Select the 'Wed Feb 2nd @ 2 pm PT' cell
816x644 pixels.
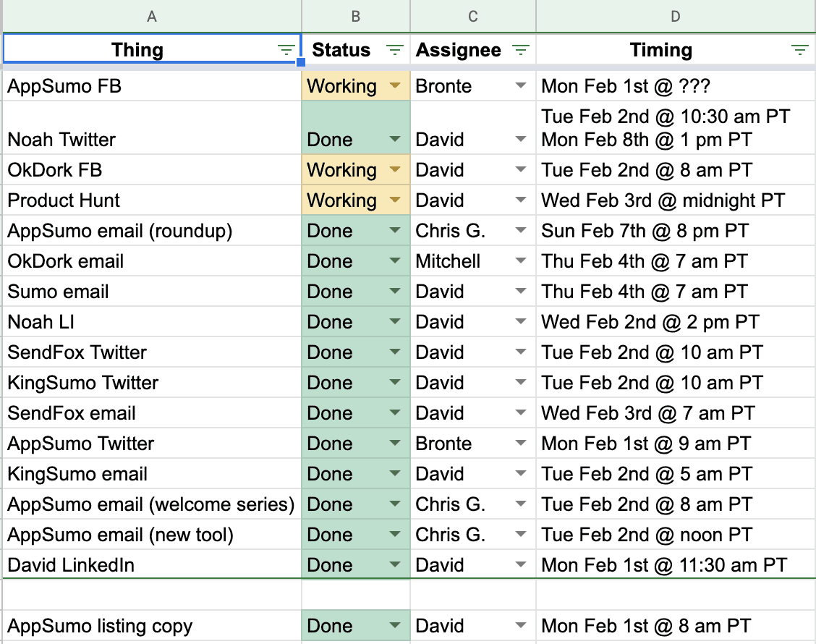click(676, 322)
